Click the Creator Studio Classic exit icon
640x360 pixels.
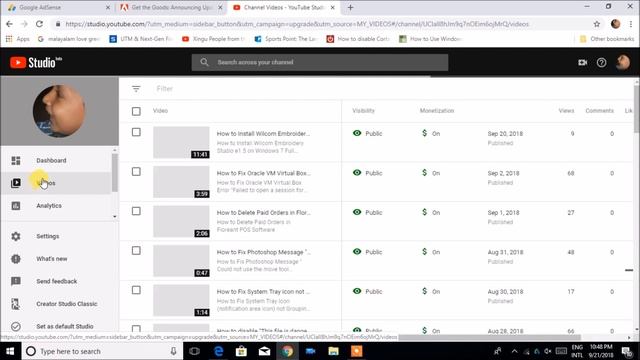(x=16, y=304)
